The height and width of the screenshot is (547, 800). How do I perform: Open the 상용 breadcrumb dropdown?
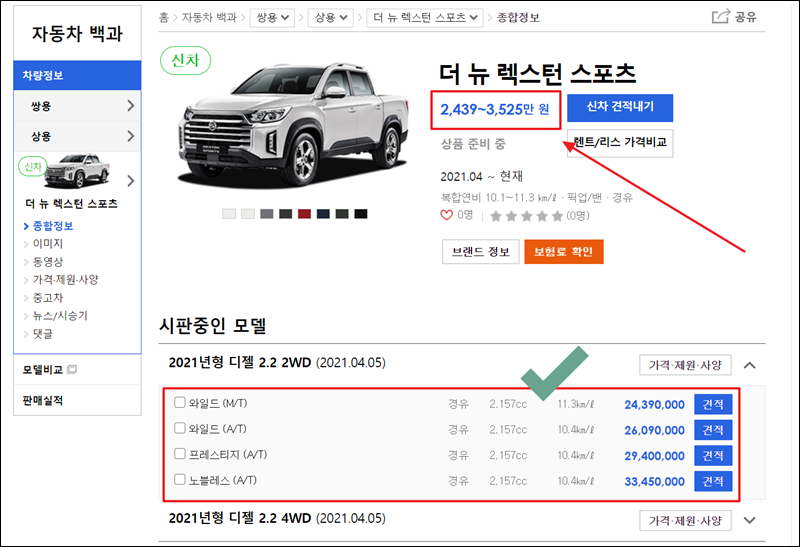(x=331, y=18)
